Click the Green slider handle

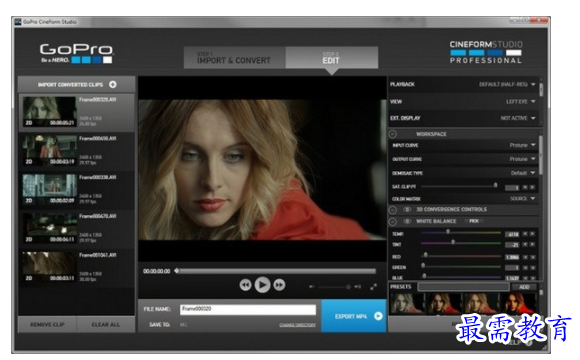pyautogui.click(x=423, y=265)
